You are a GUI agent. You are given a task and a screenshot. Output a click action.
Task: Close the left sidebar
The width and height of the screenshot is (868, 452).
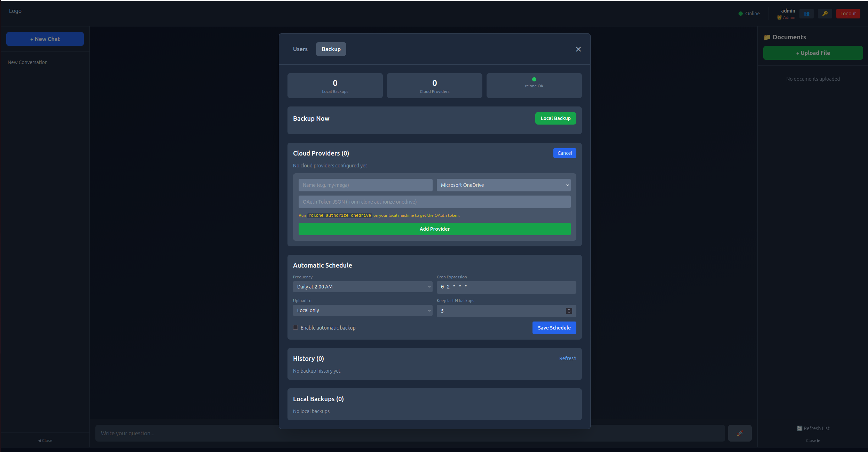[x=45, y=441]
